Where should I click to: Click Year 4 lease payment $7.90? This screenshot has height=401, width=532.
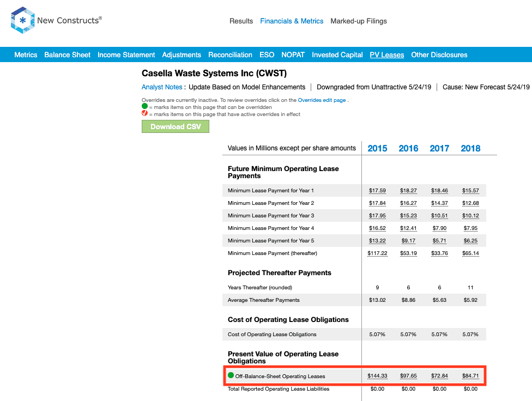(x=439, y=228)
